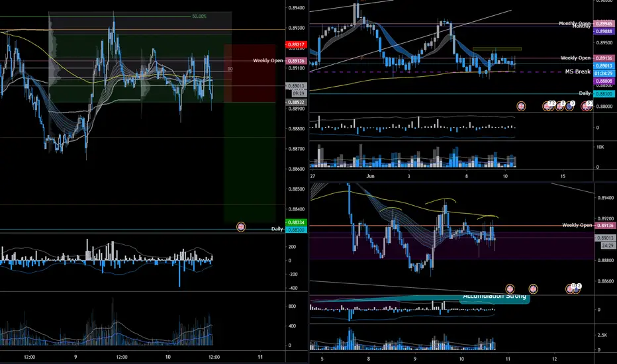This screenshot has width=617, height=364.
Task: Select the 0.88000 tick on the top-right price scale
Action: click(x=604, y=107)
